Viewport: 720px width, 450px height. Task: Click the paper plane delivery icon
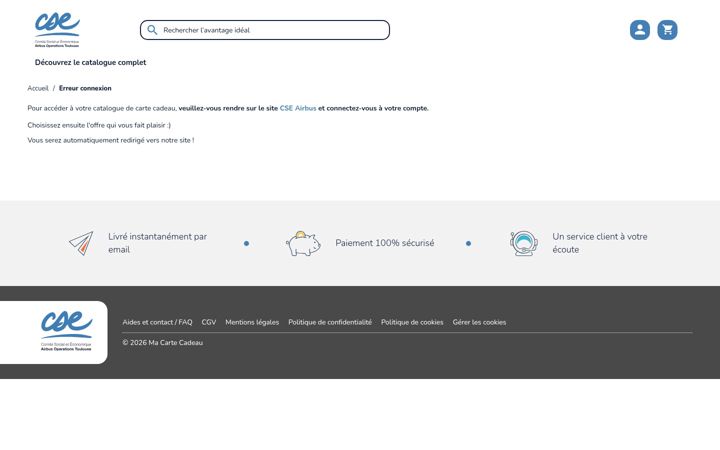coord(81,243)
